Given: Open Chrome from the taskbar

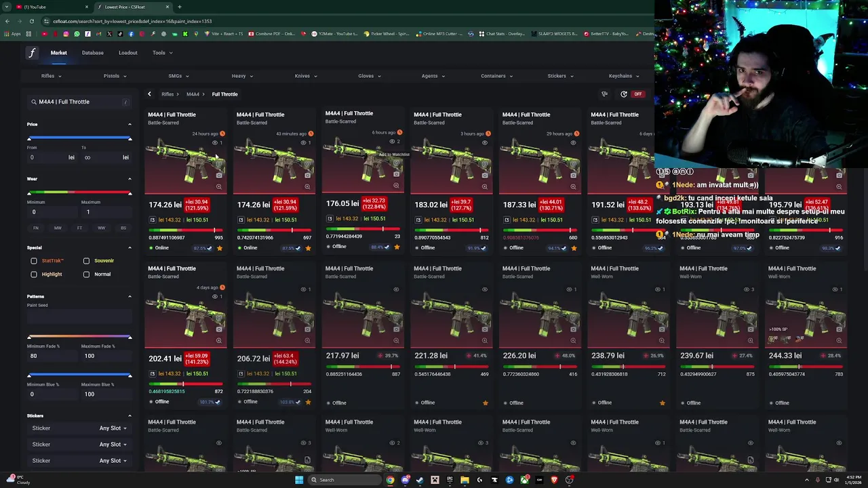Looking at the screenshot, I should 390,480.
